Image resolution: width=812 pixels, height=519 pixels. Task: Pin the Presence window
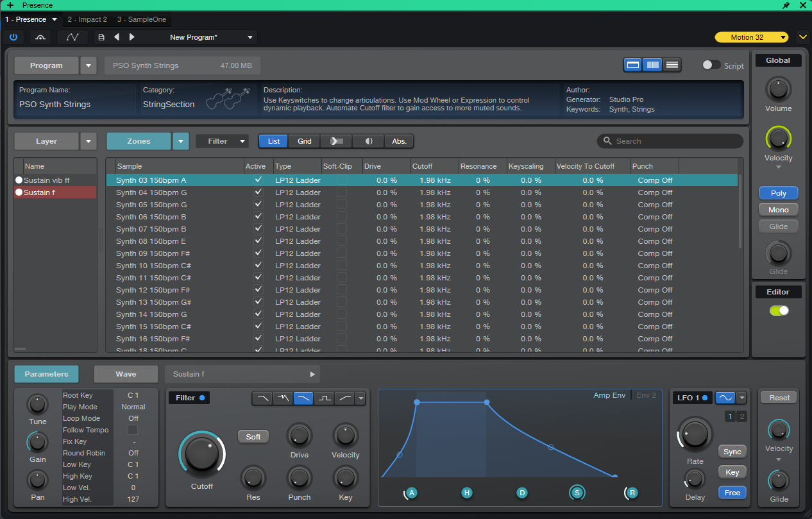click(x=786, y=5)
